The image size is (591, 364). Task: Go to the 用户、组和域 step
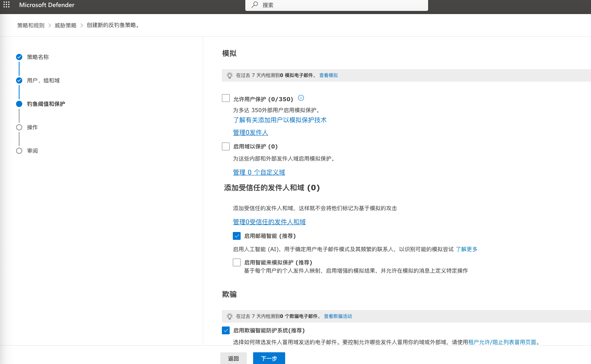(x=43, y=80)
